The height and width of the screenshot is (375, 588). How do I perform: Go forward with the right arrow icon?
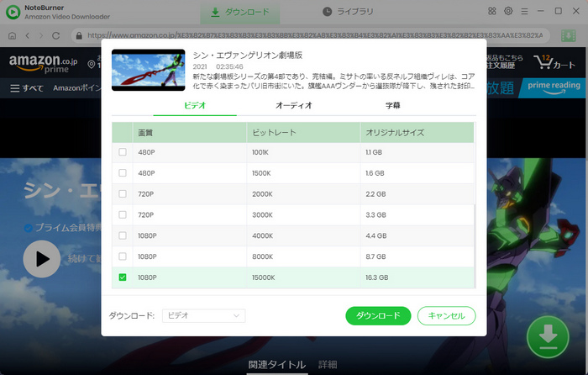41,35
